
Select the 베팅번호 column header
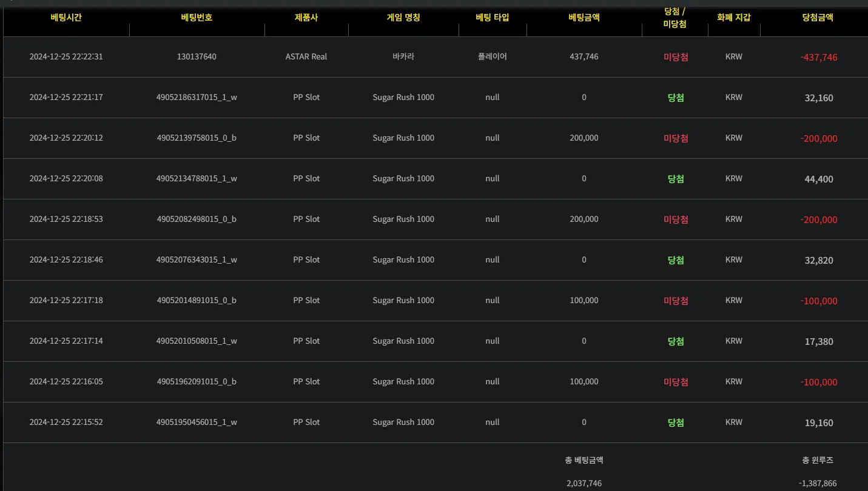coord(197,18)
